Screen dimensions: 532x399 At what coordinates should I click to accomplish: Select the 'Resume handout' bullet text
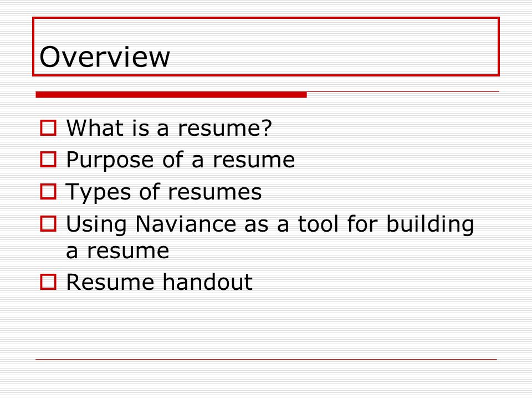159,282
